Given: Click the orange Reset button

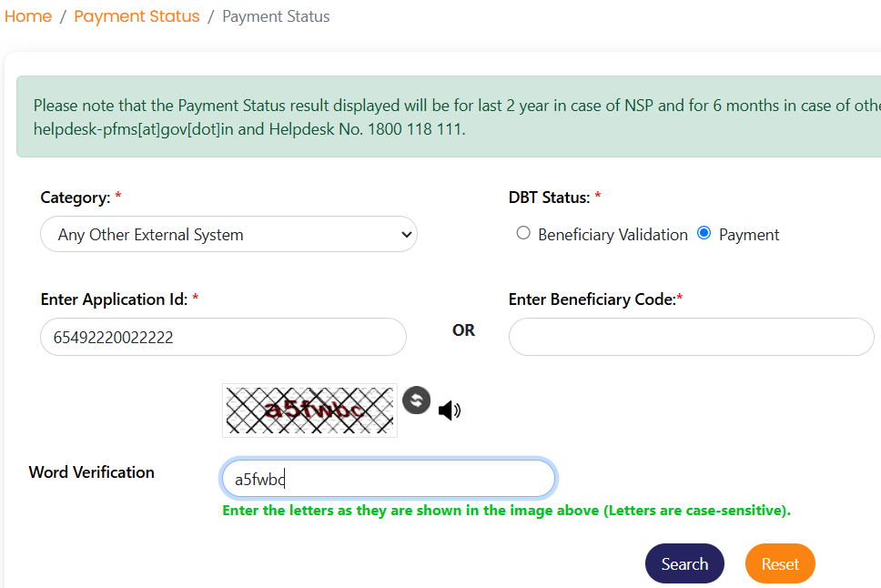Looking at the screenshot, I should pyautogui.click(x=780, y=563).
